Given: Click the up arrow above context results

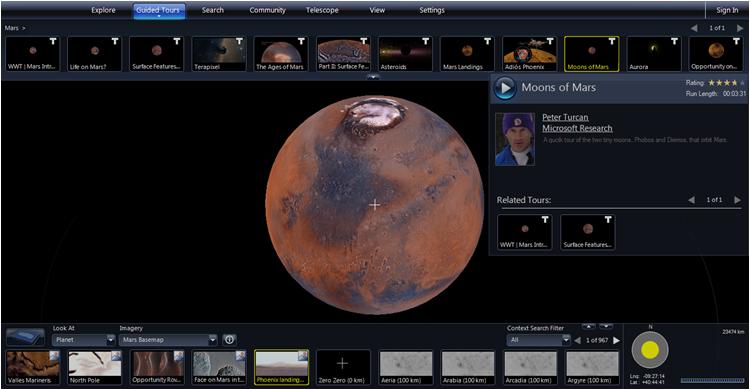Looking at the screenshot, I should (588, 327).
